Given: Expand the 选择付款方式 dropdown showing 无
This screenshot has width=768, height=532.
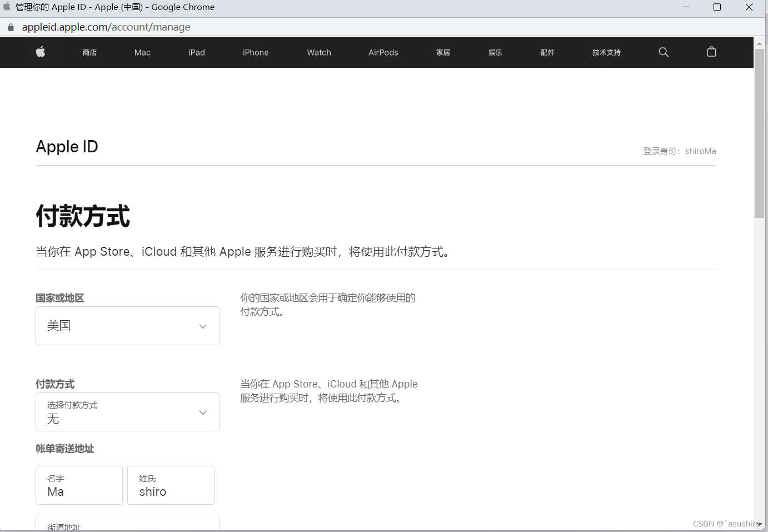Looking at the screenshot, I should [127, 412].
